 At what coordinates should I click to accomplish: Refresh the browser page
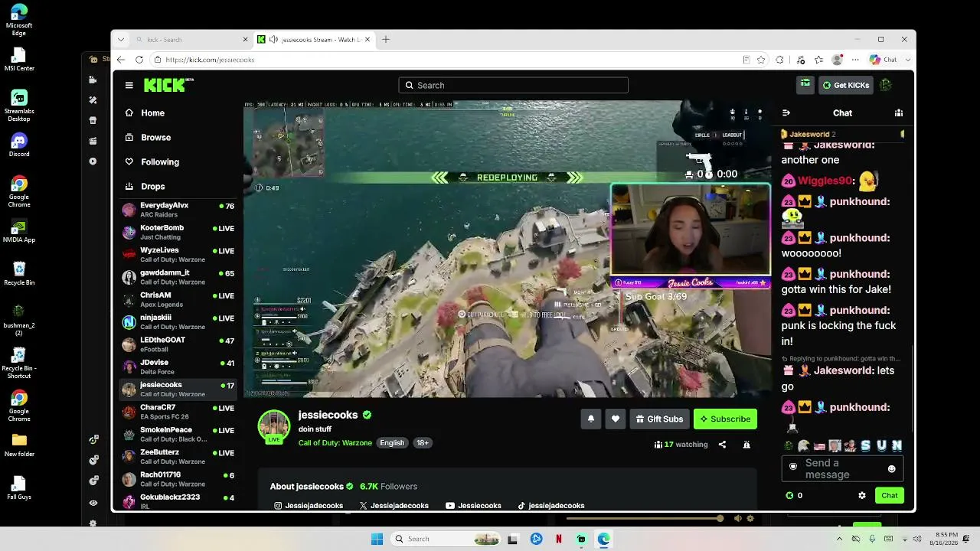click(139, 60)
